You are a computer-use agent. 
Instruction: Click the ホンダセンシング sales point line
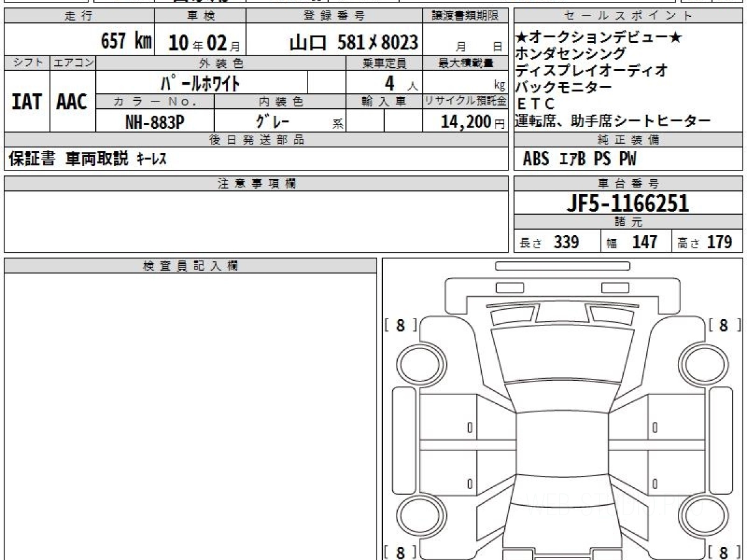click(570, 54)
